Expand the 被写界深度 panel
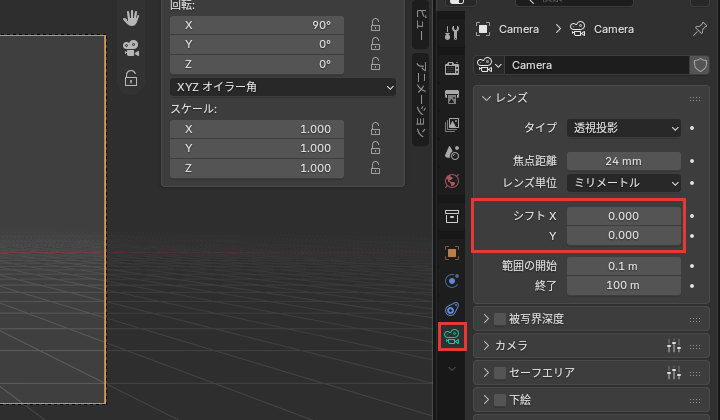 (486, 319)
